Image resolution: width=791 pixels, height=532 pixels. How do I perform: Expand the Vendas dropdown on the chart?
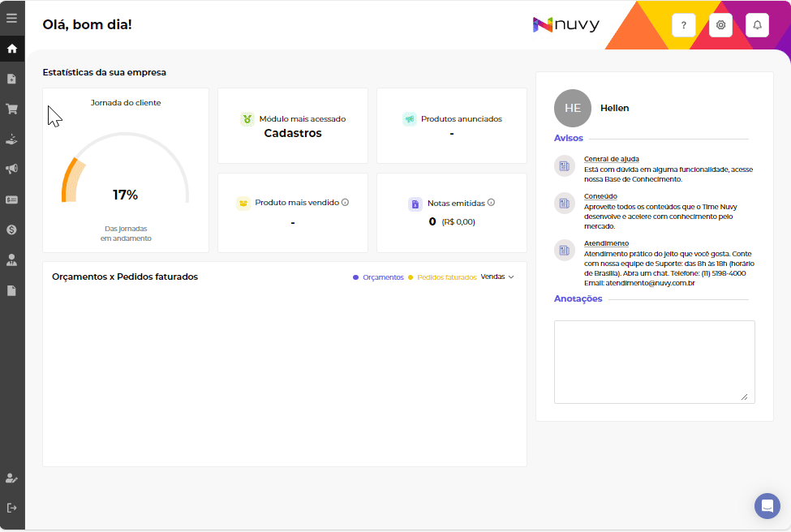(x=497, y=277)
